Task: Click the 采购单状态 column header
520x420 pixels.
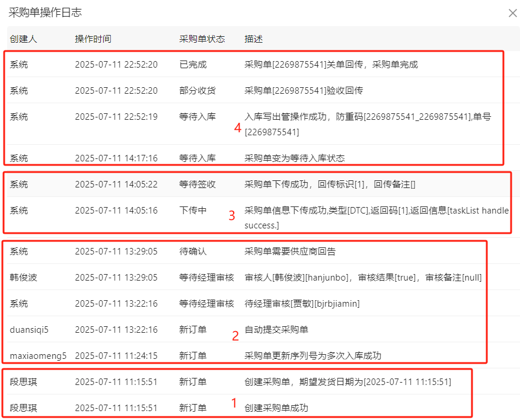Action: tap(202, 39)
